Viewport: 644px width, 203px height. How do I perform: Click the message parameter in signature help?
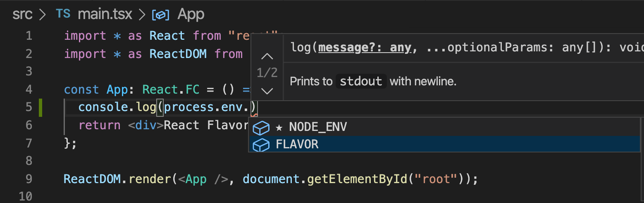[x=365, y=48]
